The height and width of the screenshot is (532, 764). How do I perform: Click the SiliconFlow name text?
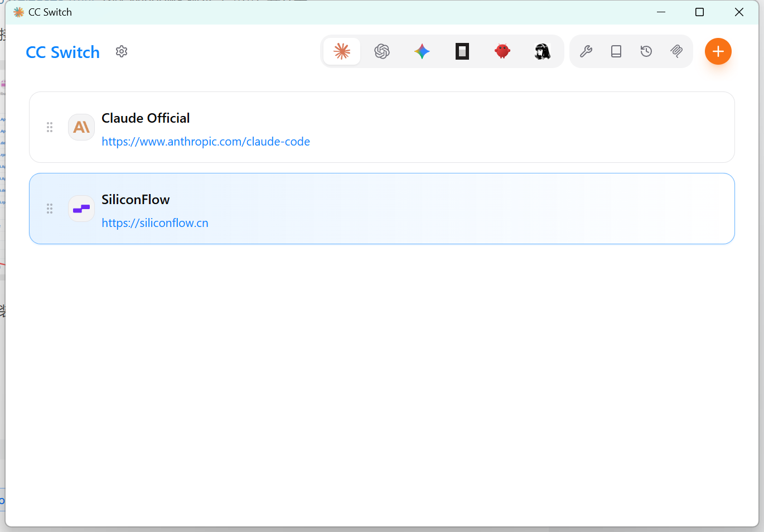click(x=136, y=200)
